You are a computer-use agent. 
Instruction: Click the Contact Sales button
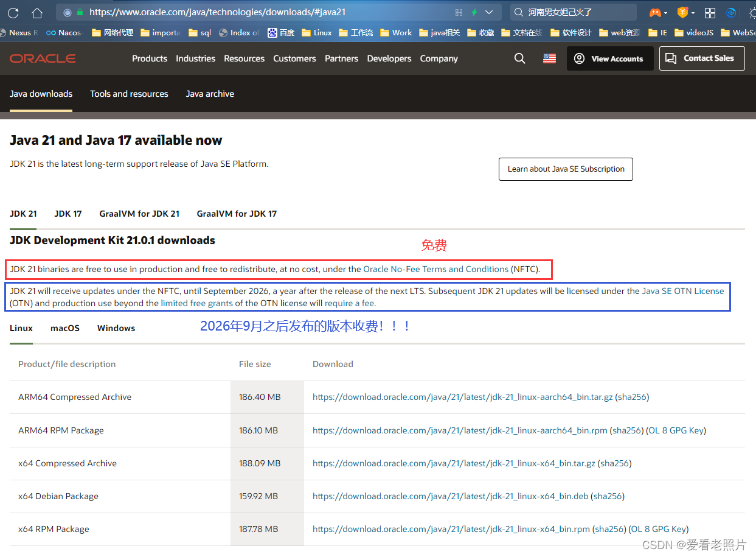(702, 58)
